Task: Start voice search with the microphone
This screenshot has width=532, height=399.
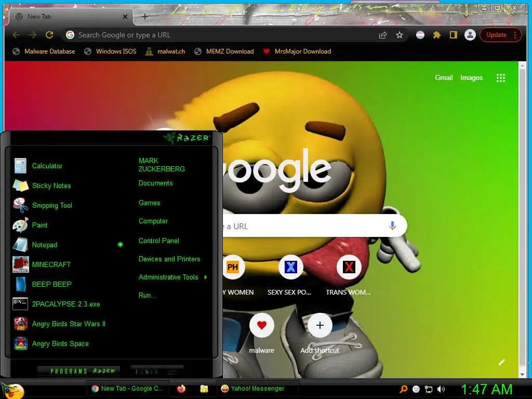Action: tap(393, 225)
